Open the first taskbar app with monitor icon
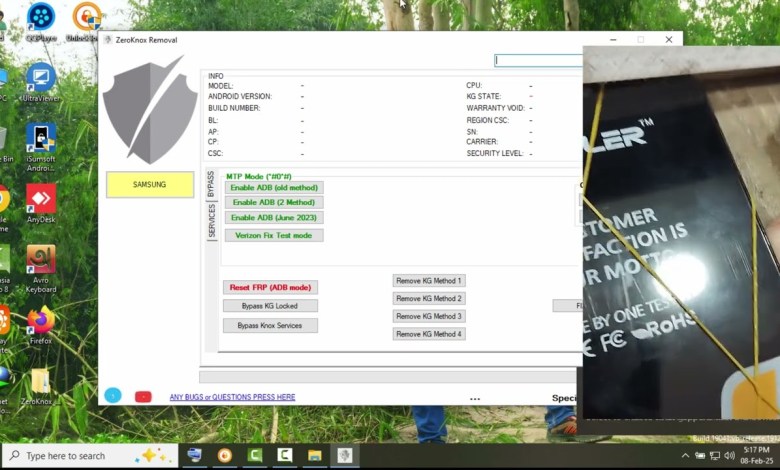 [194, 455]
